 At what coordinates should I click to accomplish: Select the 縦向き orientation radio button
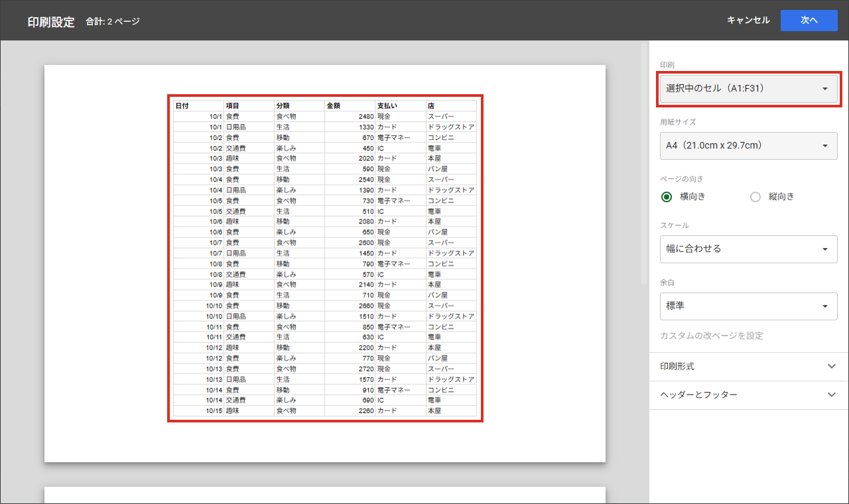coord(755,197)
